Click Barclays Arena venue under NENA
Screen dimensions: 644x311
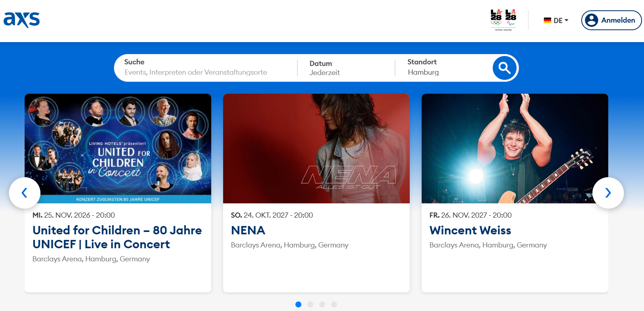[x=290, y=245]
